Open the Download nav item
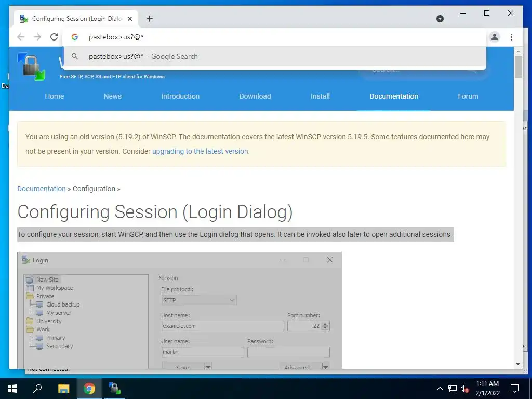The width and height of the screenshot is (532, 399). pos(255,96)
